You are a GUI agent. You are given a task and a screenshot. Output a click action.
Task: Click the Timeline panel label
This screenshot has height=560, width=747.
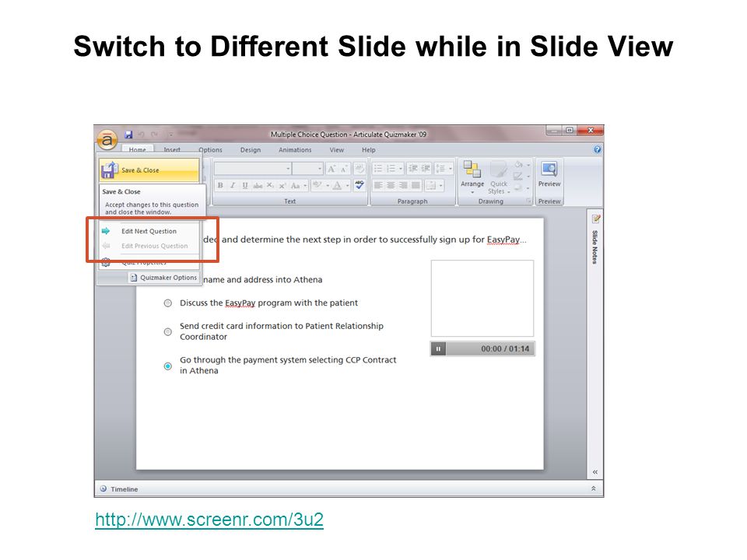(x=124, y=489)
